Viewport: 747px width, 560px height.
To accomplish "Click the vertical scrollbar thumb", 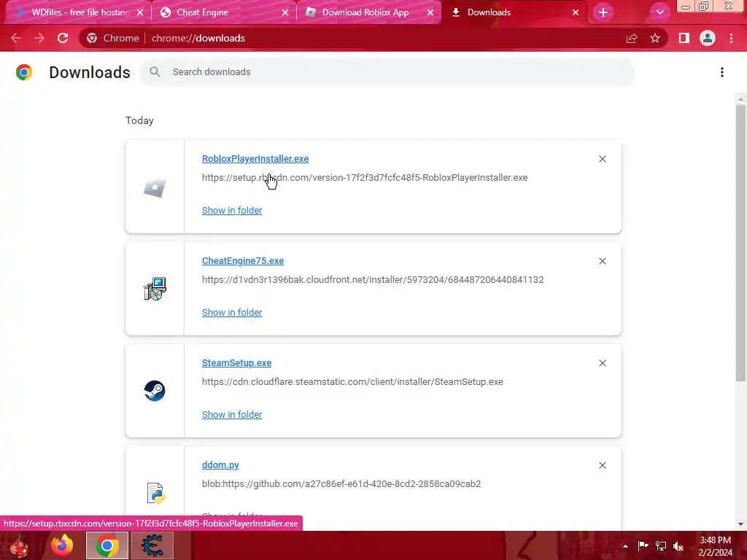I will [x=740, y=243].
